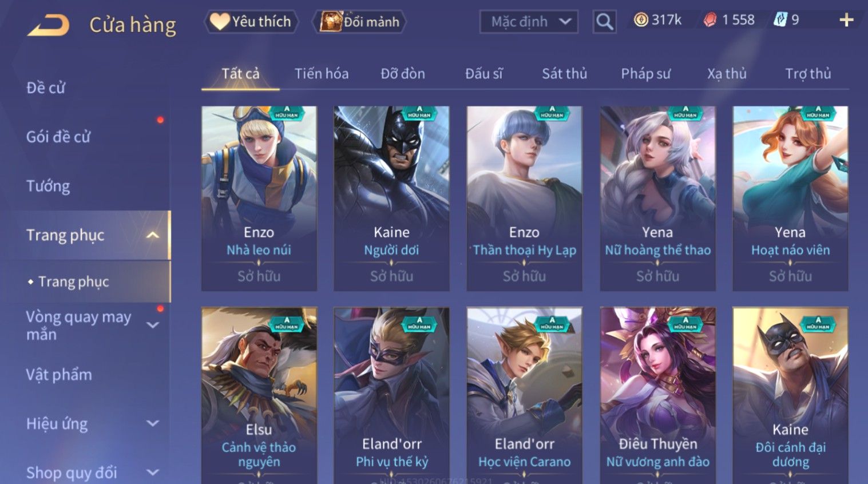Open Đổi mảnh fragment exchange icon

click(359, 22)
